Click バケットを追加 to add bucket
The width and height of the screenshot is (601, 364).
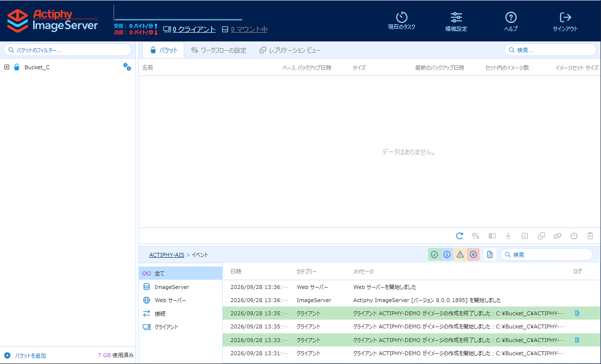(x=25, y=356)
